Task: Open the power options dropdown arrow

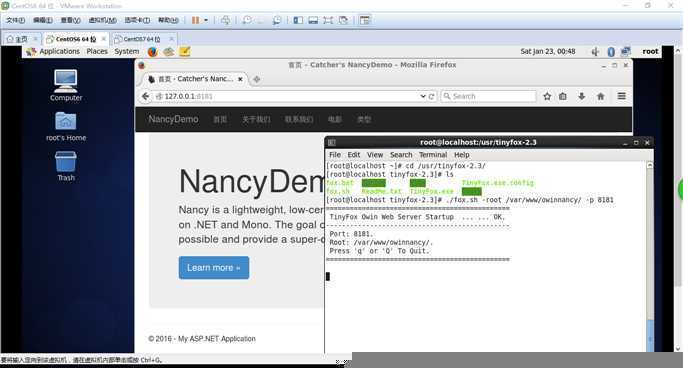Action: point(206,20)
